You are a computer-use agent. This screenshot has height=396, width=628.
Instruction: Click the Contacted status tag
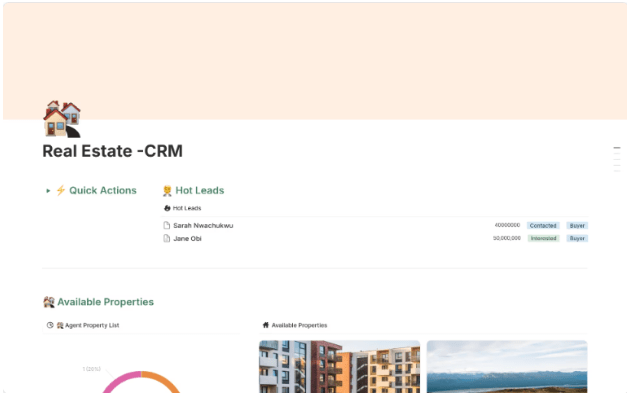pyautogui.click(x=543, y=226)
